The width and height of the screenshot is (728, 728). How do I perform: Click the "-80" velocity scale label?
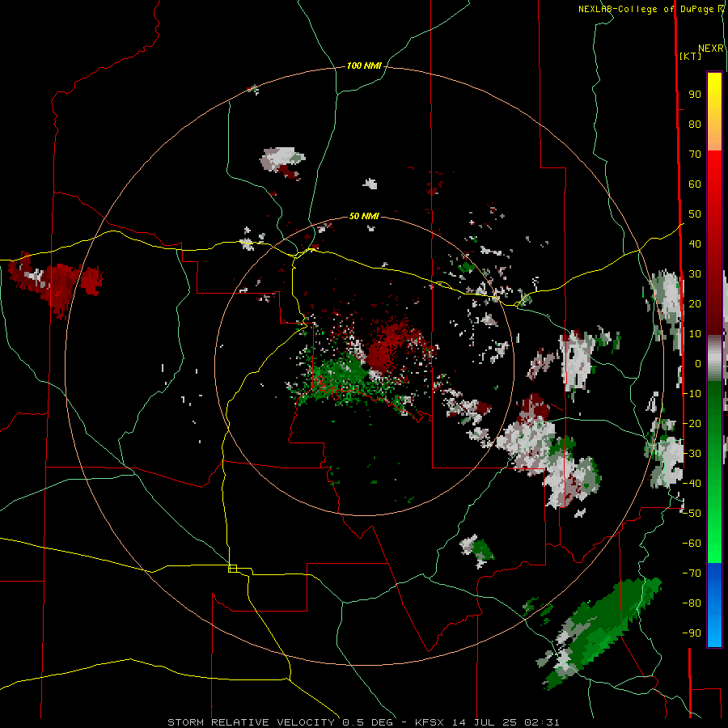click(x=692, y=603)
